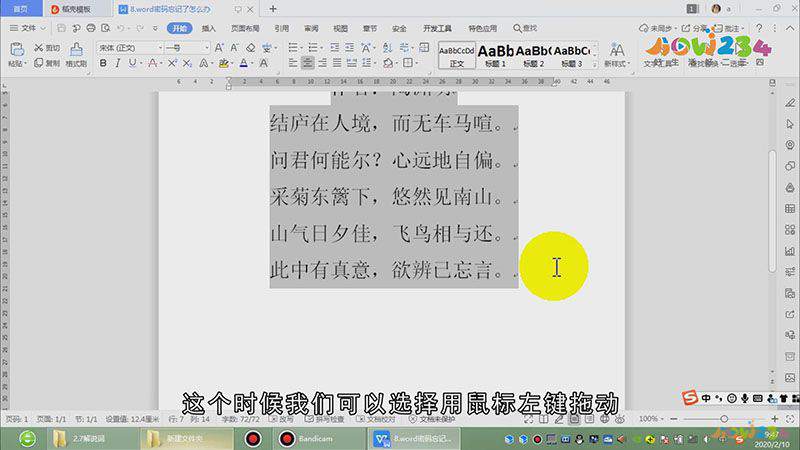Click the Distributed alignment icon

click(352, 63)
